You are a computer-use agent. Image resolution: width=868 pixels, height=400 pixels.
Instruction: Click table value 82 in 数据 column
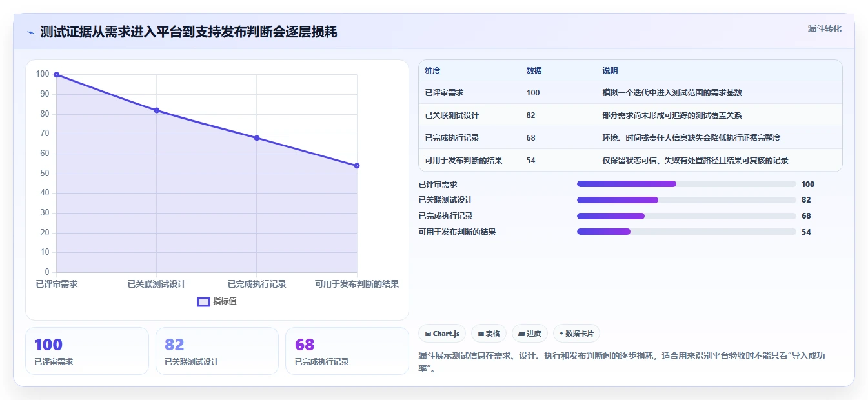[x=531, y=115]
